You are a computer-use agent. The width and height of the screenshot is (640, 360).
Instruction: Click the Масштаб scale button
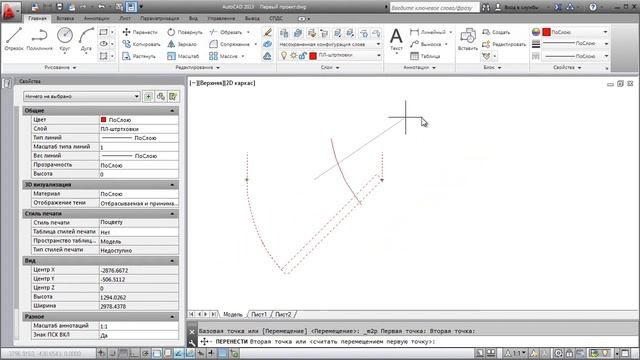point(183,56)
